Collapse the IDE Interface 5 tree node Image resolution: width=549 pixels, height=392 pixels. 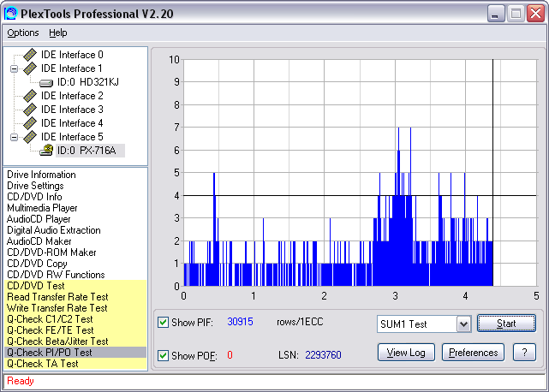[14, 137]
